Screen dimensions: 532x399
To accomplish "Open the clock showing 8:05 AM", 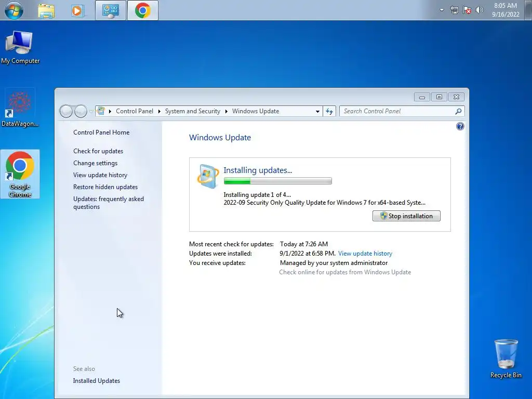I will tap(506, 10).
